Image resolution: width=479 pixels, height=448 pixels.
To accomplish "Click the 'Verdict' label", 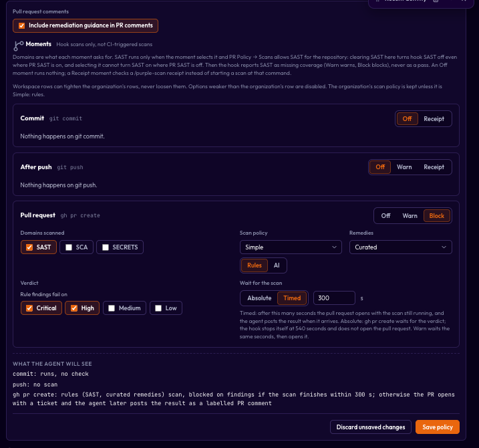I will [29, 283].
